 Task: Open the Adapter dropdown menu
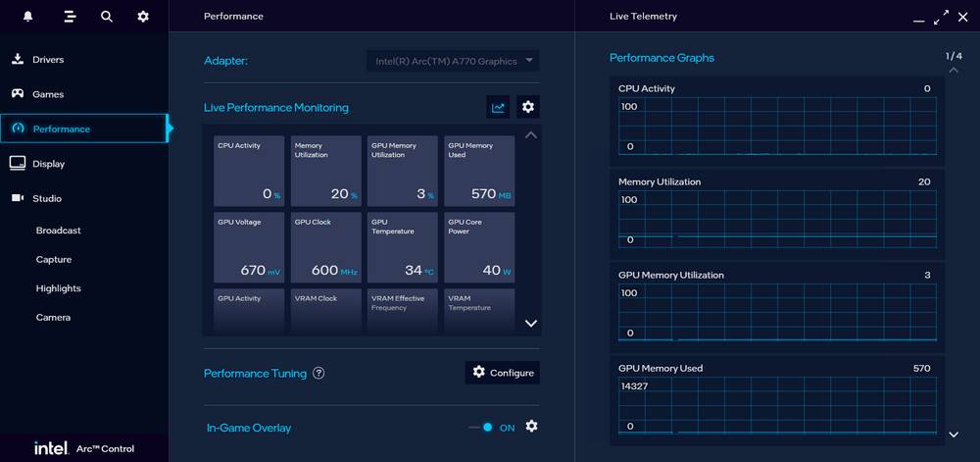(x=453, y=61)
